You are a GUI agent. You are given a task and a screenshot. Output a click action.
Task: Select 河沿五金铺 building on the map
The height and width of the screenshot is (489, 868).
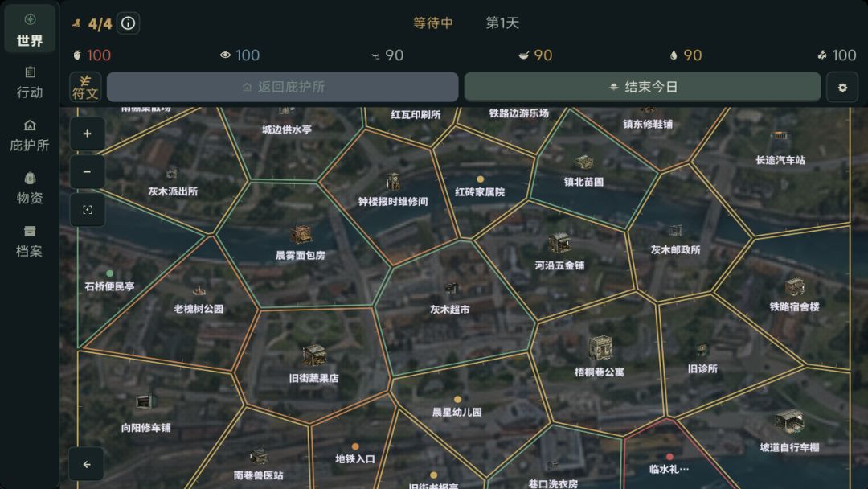click(x=559, y=244)
